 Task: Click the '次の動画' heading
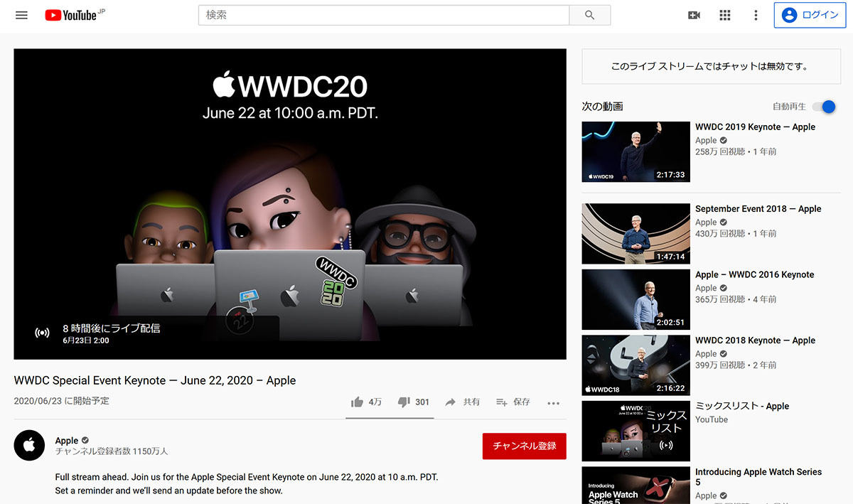(x=602, y=107)
